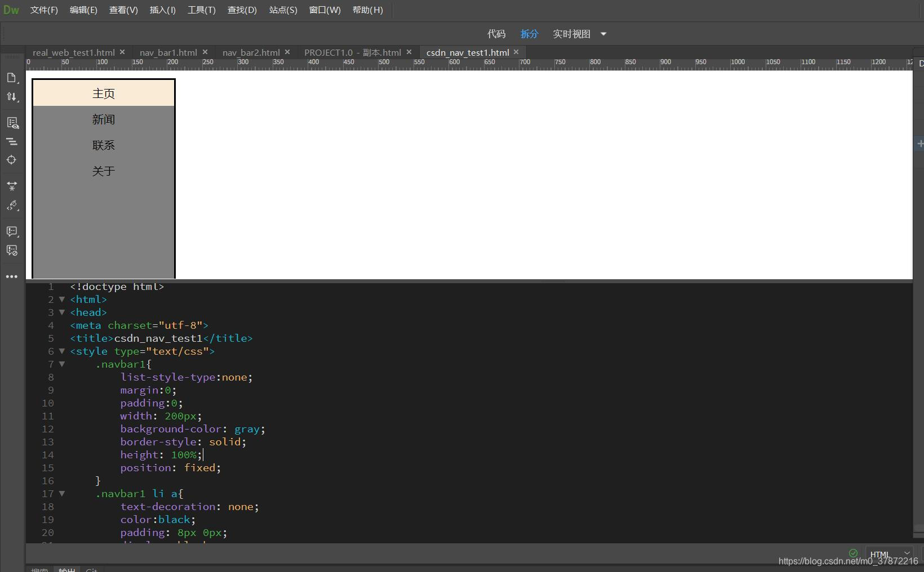This screenshot has width=924, height=572.
Task: Click the 'gray' value on line 12
Action: tap(247, 429)
